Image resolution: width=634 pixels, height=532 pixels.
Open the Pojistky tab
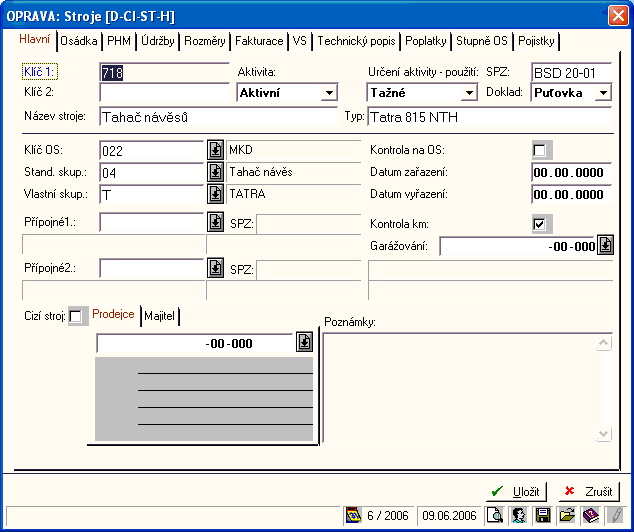point(536,41)
